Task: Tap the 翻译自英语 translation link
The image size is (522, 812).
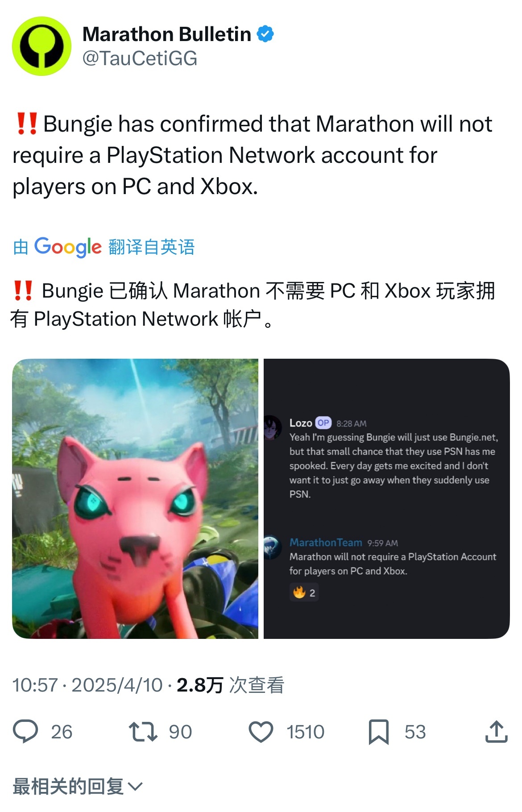Action: (x=152, y=247)
